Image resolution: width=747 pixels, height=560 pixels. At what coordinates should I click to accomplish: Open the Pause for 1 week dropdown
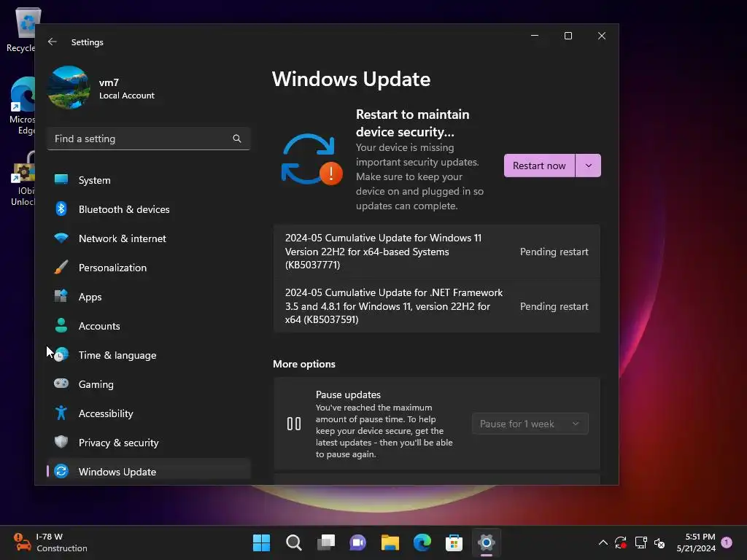tap(530, 424)
